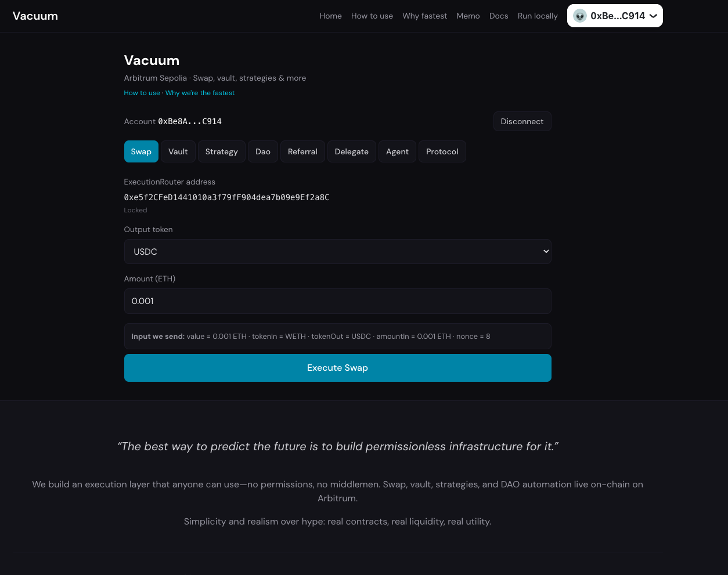Focus the Amount (ETH) input field
Screen dimensions: 728x575
337,301
